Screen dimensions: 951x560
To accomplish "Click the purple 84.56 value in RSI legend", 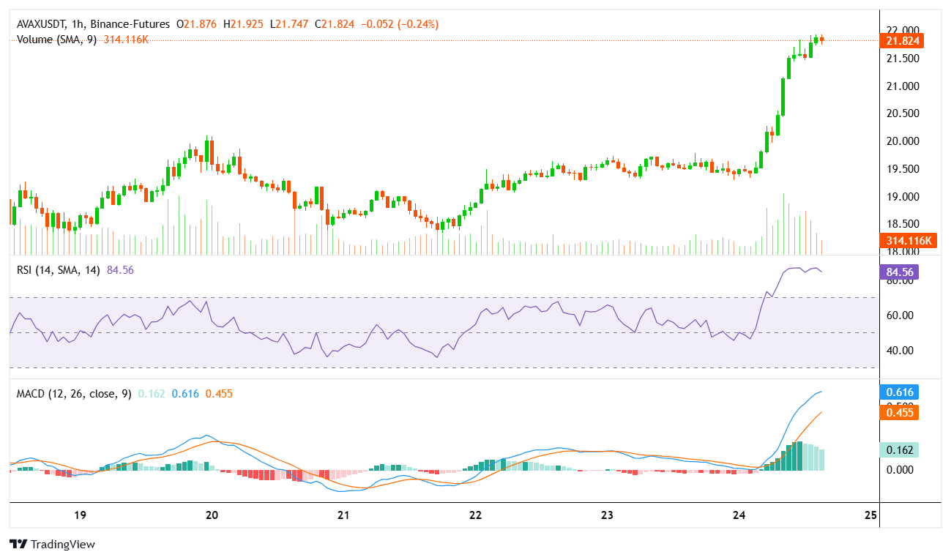I will click(120, 269).
